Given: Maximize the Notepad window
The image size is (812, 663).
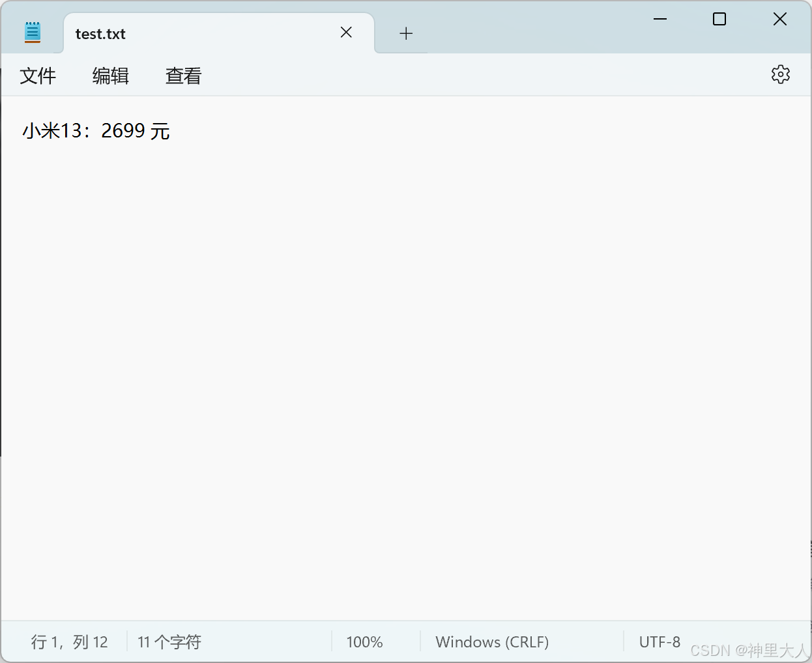Looking at the screenshot, I should pos(719,19).
